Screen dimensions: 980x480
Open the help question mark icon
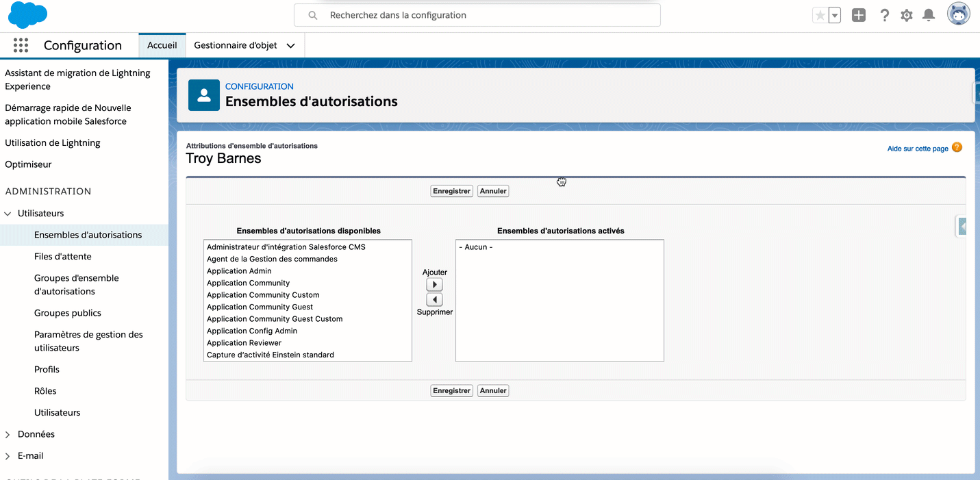(884, 15)
